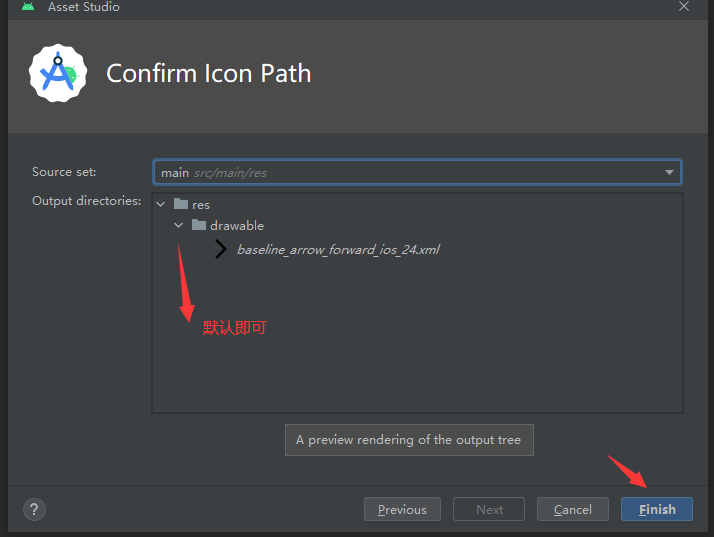Image resolution: width=714 pixels, height=537 pixels.
Task: Click the Previous button
Action: click(x=402, y=509)
